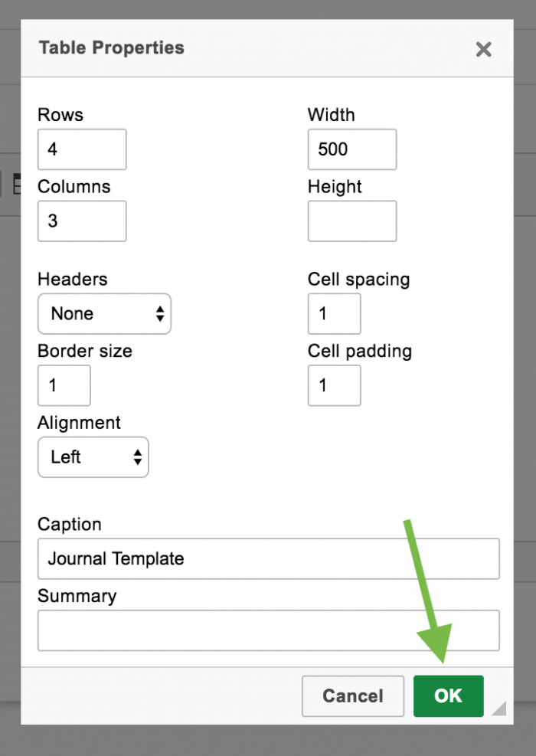The image size is (536, 756).
Task: Open the Alignment dropdown showing Left
Action: pyautogui.click(x=93, y=457)
